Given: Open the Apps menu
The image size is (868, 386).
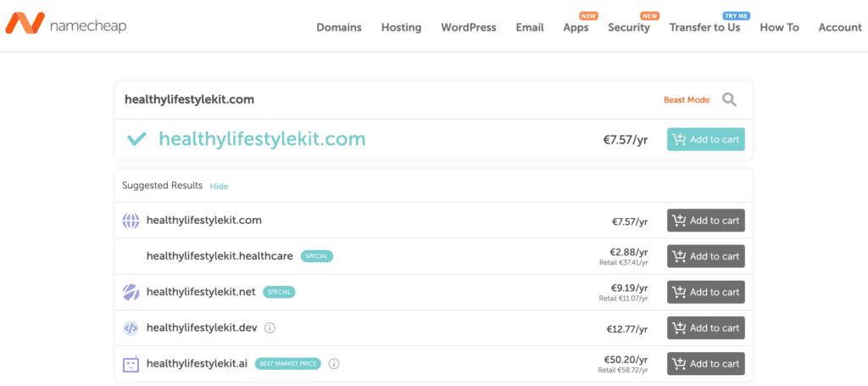Looking at the screenshot, I should 576,28.
